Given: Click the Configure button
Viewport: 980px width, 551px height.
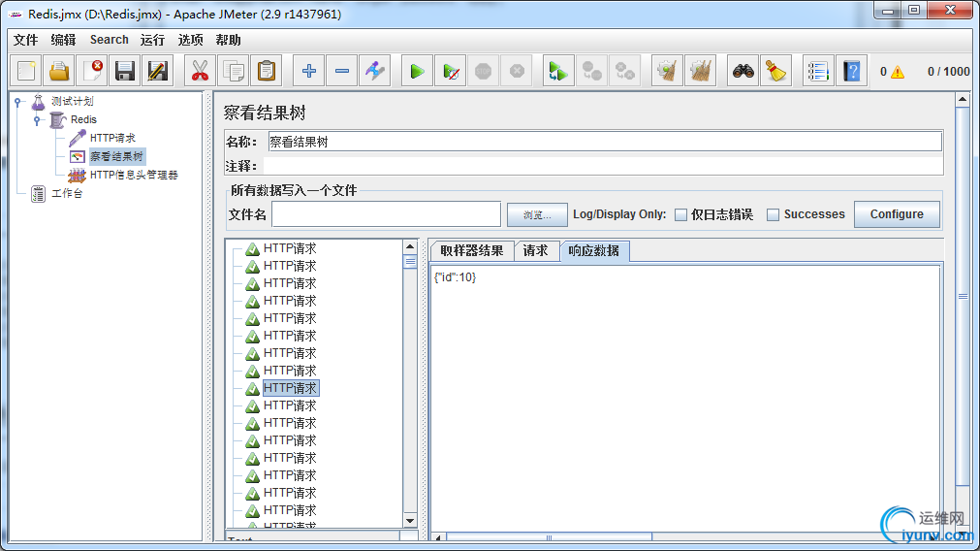Looking at the screenshot, I should click(897, 214).
